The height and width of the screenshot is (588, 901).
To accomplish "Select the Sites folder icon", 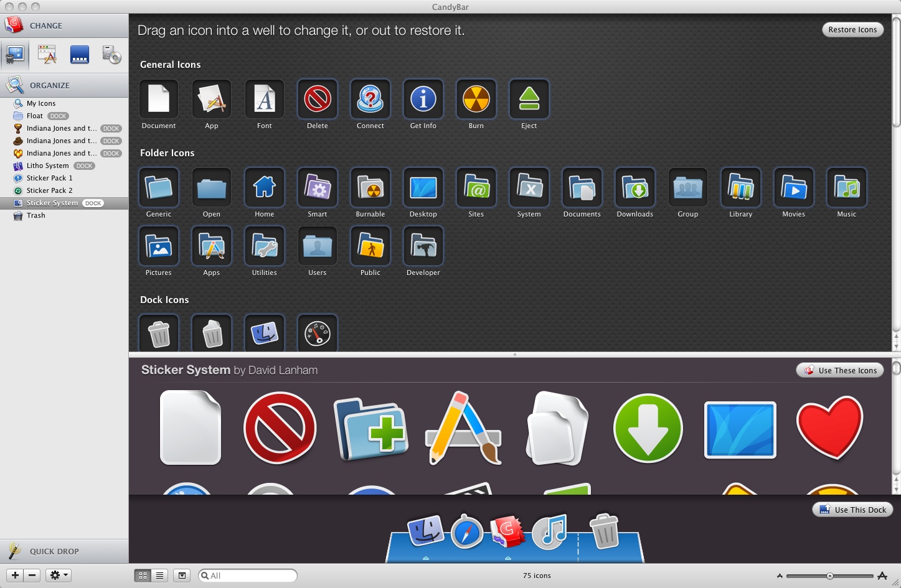I will [x=476, y=187].
